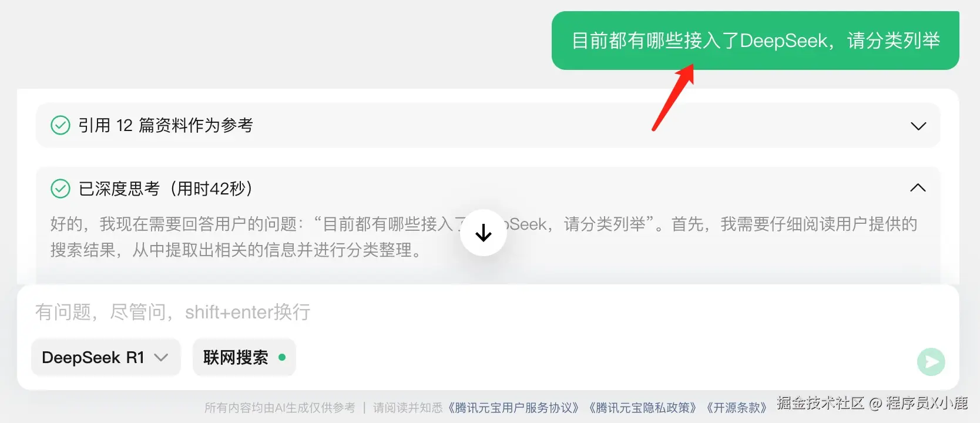Screen dimensions: 980x423
Task: Open the DeepSeek R1 model dropdown
Action: (x=106, y=357)
